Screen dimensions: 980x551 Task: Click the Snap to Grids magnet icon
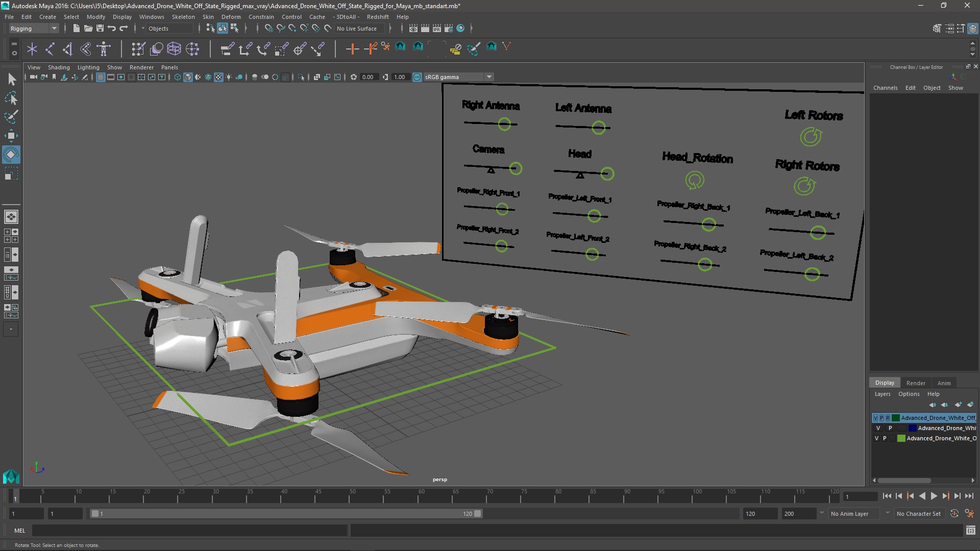tap(269, 29)
